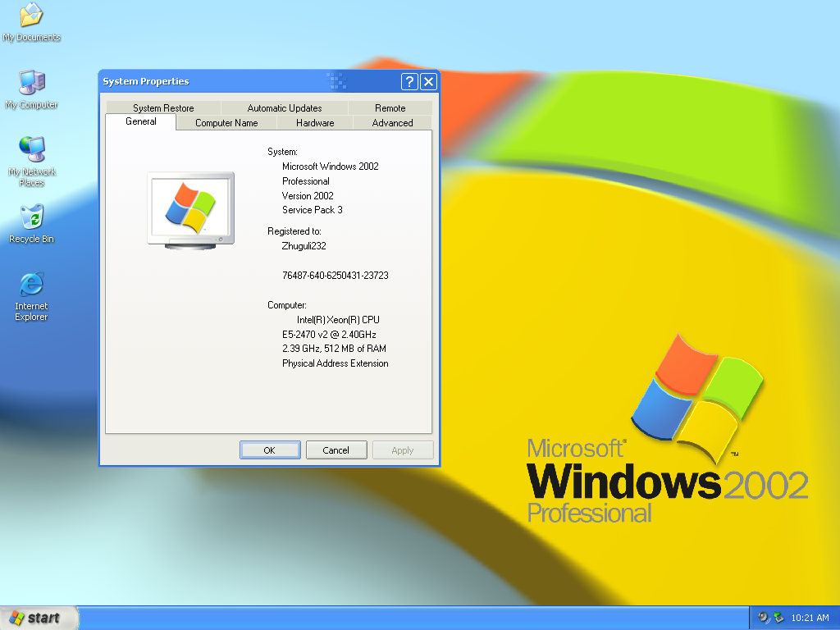Select the My Network Places icon
This screenshot has width=840, height=630.
[x=32, y=161]
